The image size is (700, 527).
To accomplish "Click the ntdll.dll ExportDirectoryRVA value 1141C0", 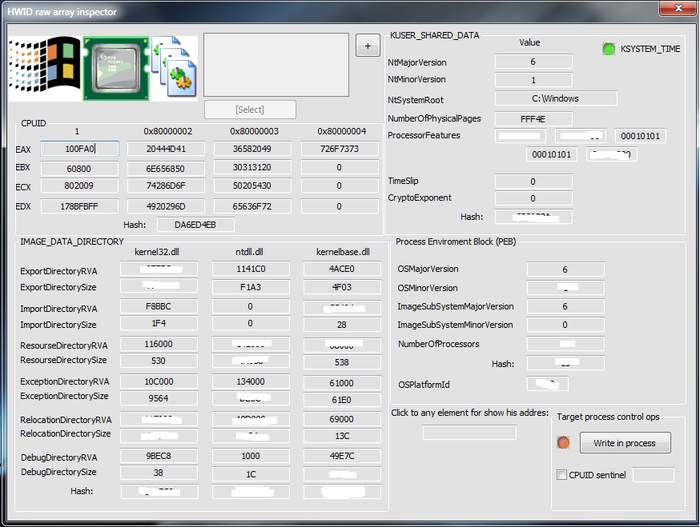I will tap(250, 269).
